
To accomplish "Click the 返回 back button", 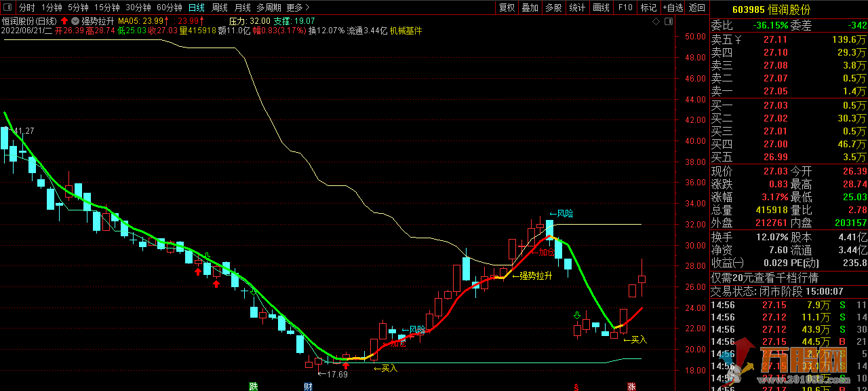I will [x=696, y=7].
